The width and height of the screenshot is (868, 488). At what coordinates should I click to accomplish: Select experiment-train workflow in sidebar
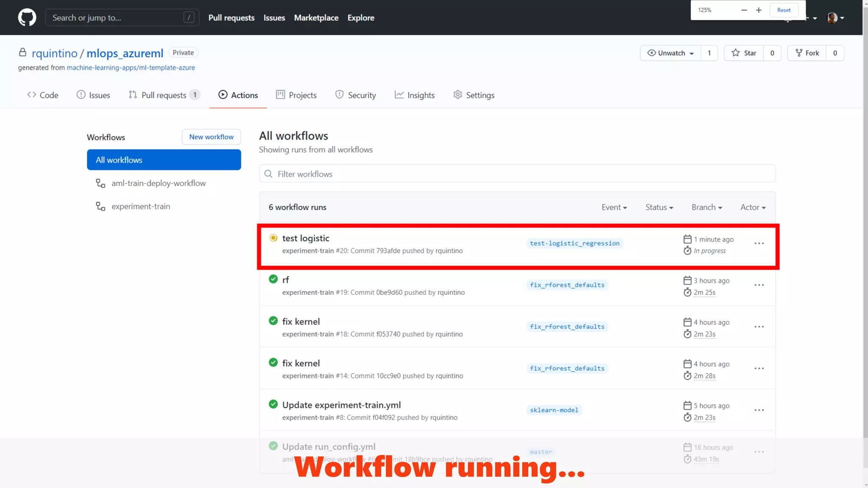(141, 207)
